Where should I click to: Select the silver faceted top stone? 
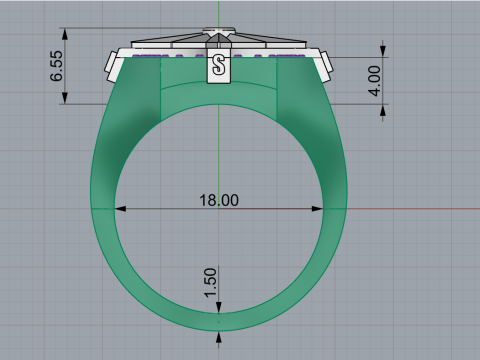click(x=219, y=38)
